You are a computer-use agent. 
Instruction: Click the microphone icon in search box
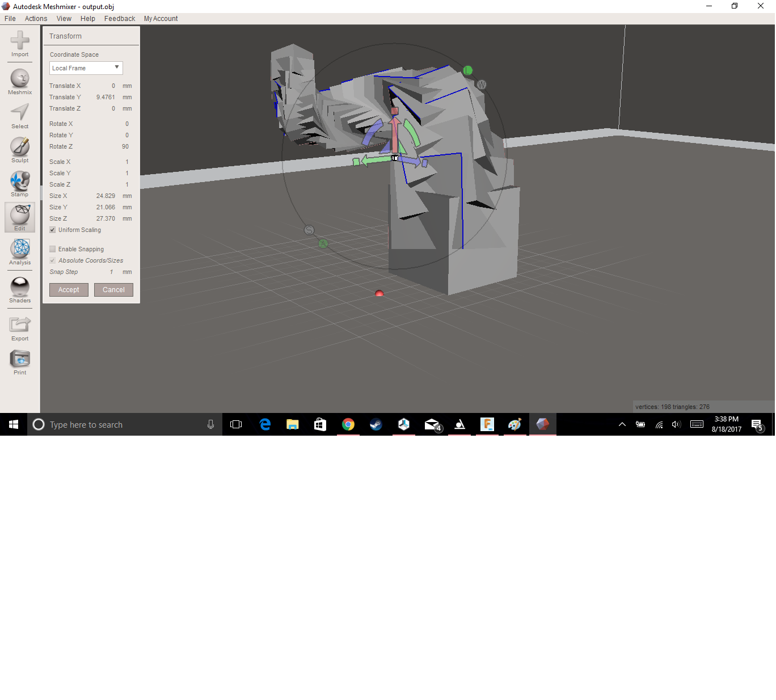click(x=210, y=424)
